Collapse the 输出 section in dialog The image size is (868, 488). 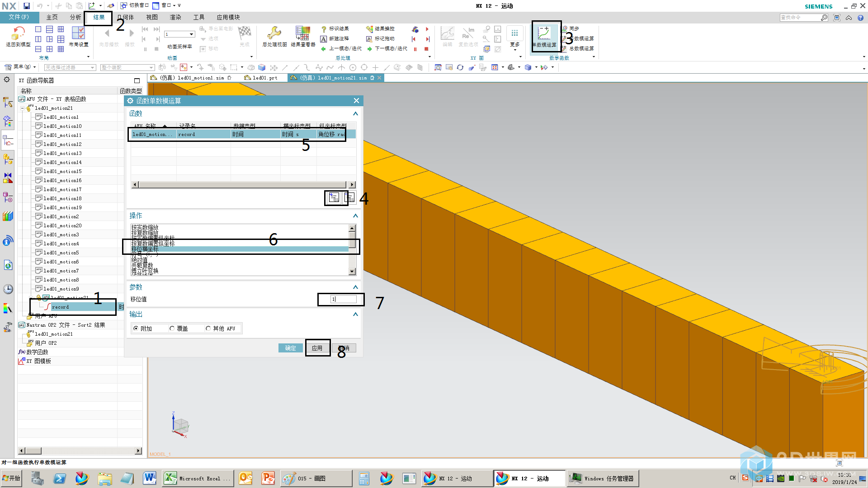click(355, 314)
